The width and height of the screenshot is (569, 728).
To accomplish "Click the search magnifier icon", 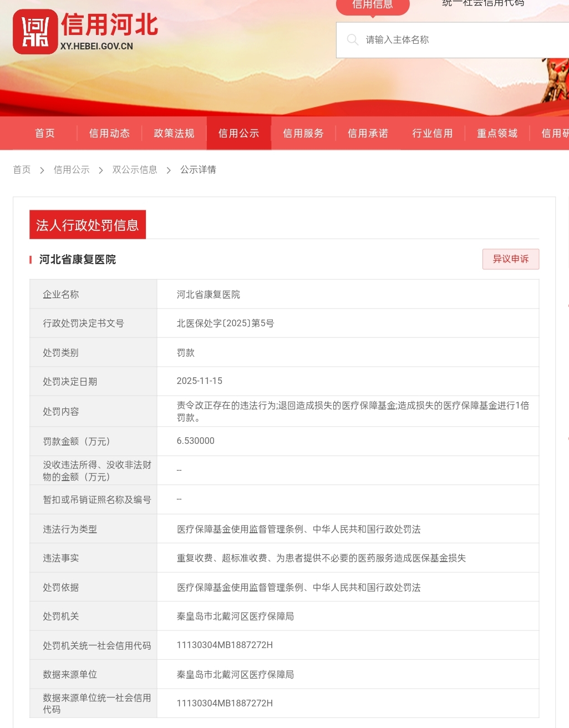I will 352,39.
